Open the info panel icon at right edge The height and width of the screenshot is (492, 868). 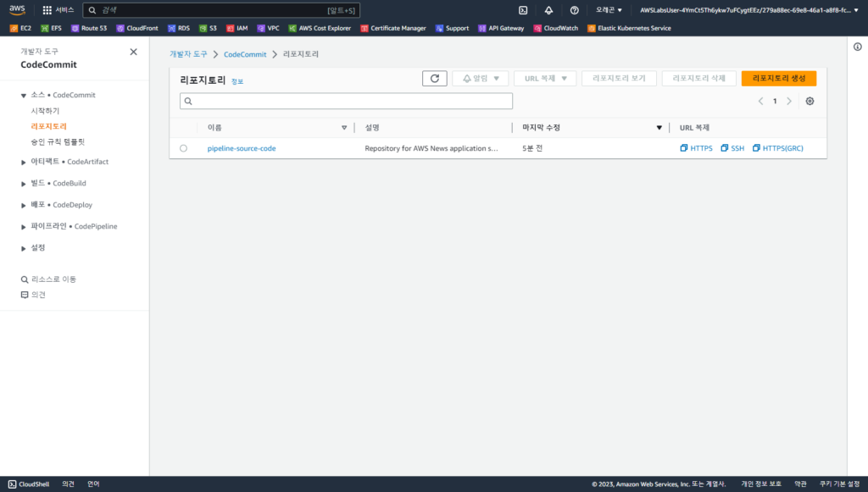click(x=858, y=47)
